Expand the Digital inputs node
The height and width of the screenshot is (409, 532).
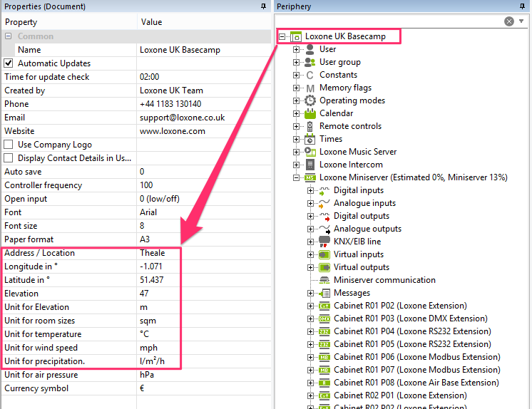(x=310, y=190)
